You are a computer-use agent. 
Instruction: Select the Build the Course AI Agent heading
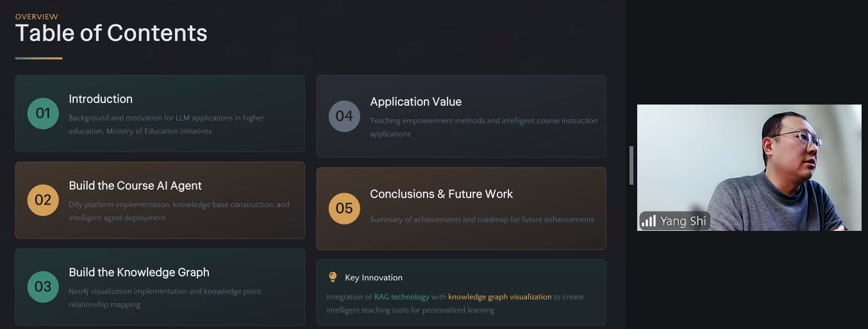coord(135,185)
